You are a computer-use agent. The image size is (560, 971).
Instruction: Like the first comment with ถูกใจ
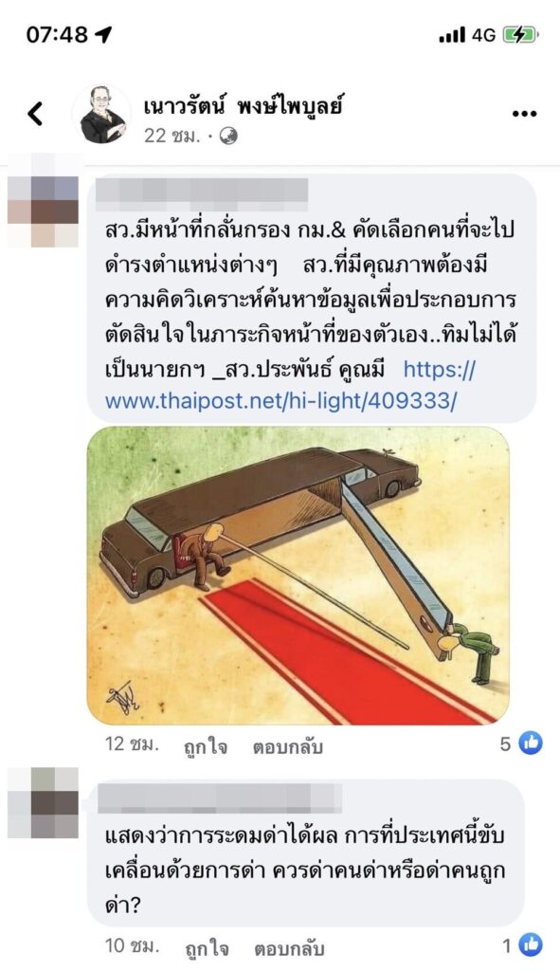pyautogui.click(x=206, y=746)
